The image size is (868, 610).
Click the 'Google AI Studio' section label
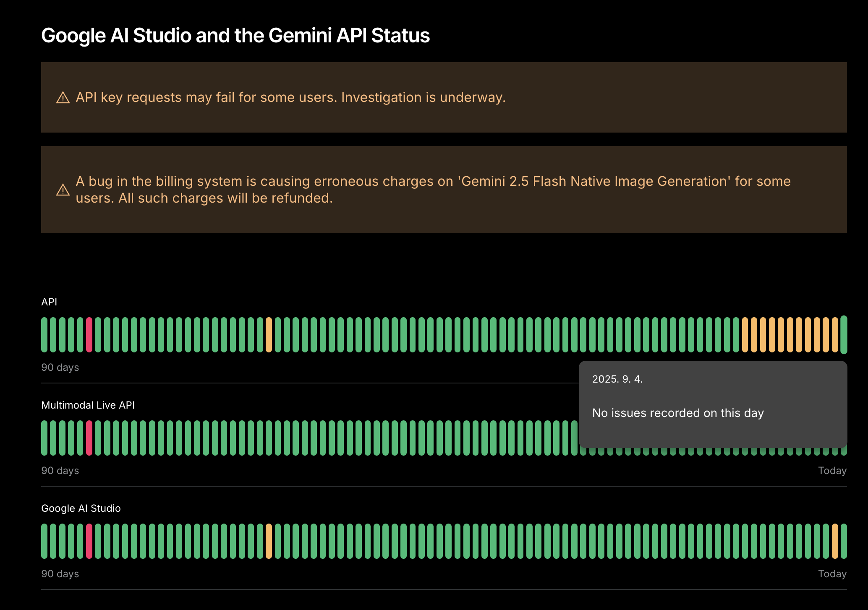coord(81,508)
